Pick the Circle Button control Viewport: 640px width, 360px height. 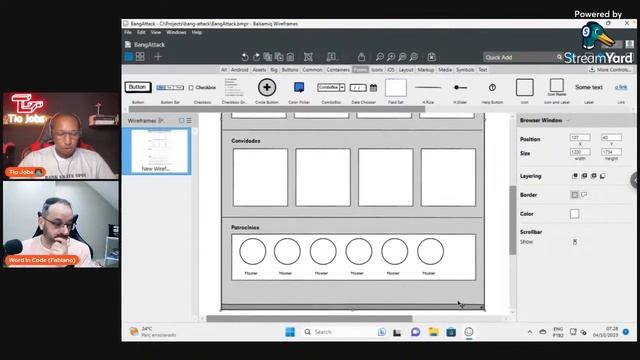click(x=267, y=87)
